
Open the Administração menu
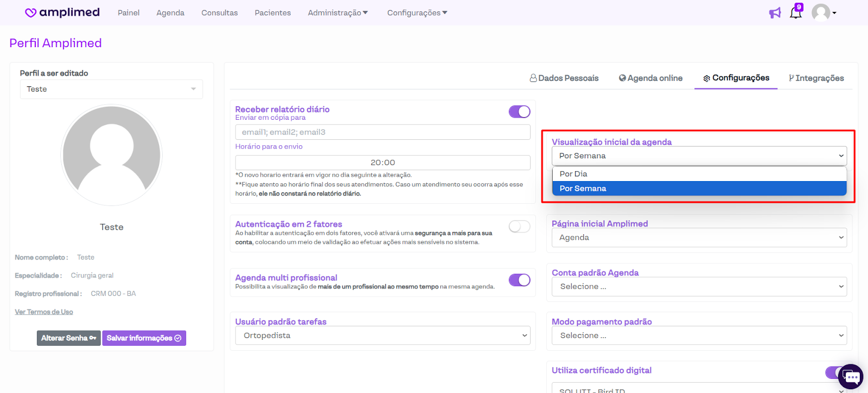tap(337, 12)
